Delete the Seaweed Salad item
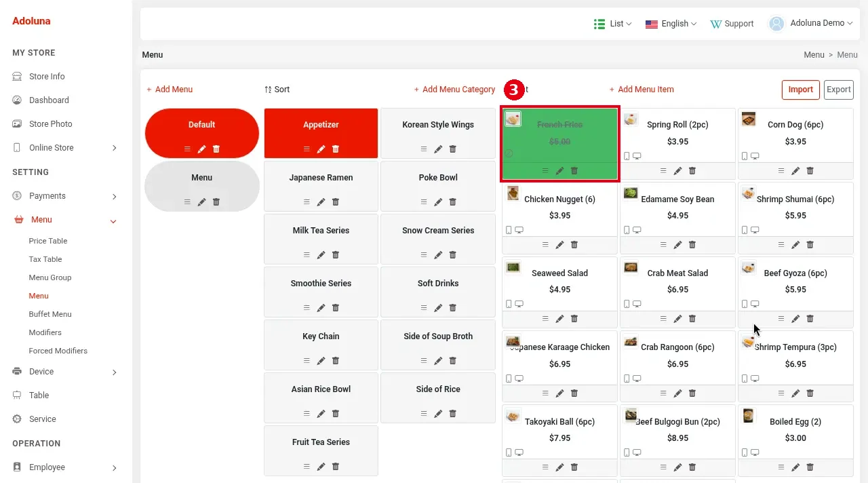This screenshot has width=868, height=483. pyautogui.click(x=574, y=319)
